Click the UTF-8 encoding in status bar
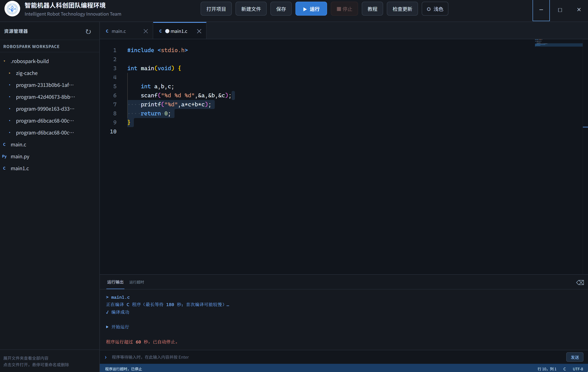The image size is (588, 372). [x=578, y=369]
